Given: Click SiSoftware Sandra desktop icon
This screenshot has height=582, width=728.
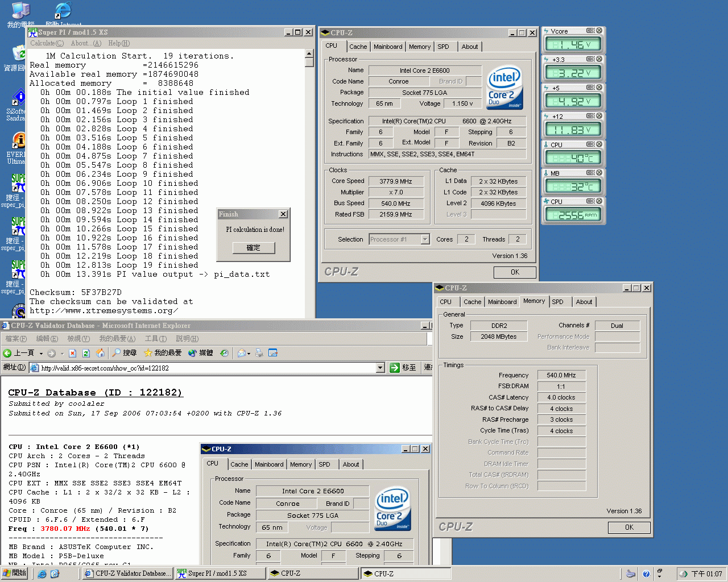Looking at the screenshot, I should pos(19,98).
